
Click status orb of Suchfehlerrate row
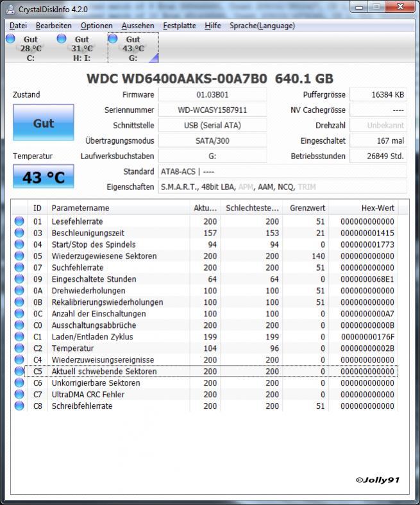[x=19, y=268]
